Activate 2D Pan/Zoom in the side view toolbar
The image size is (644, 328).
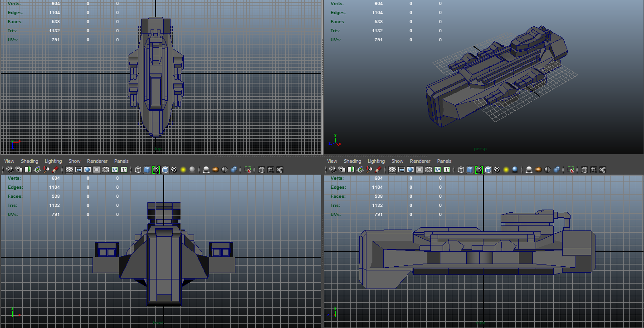(x=369, y=170)
